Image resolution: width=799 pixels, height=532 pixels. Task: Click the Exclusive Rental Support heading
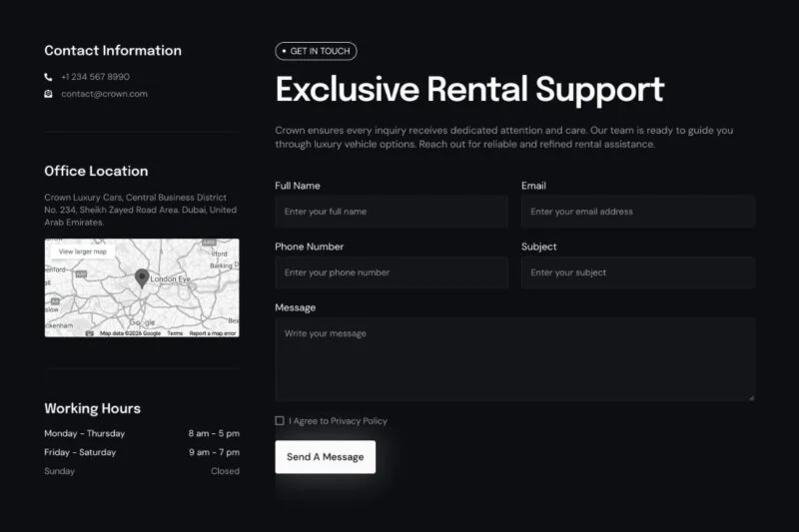[x=469, y=89]
